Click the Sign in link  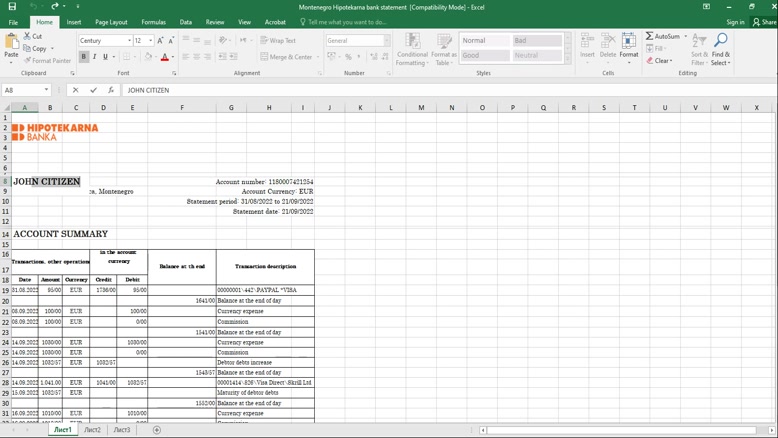(x=735, y=22)
